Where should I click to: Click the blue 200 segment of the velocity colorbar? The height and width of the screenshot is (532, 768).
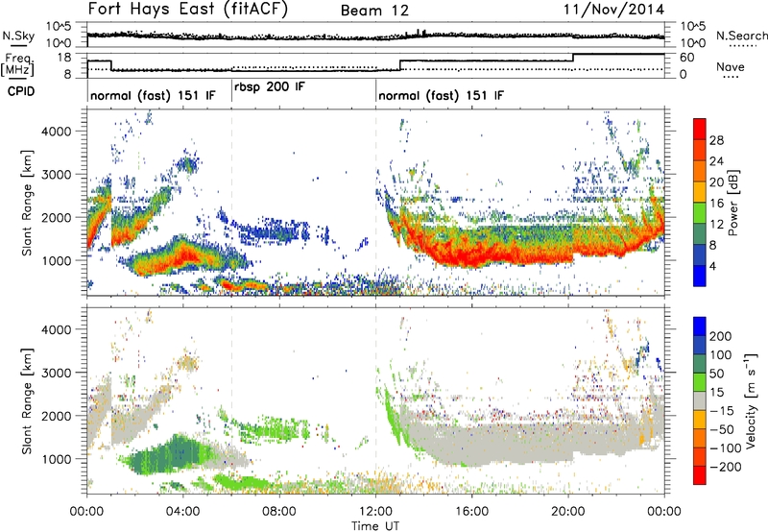click(x=700, y=326)
